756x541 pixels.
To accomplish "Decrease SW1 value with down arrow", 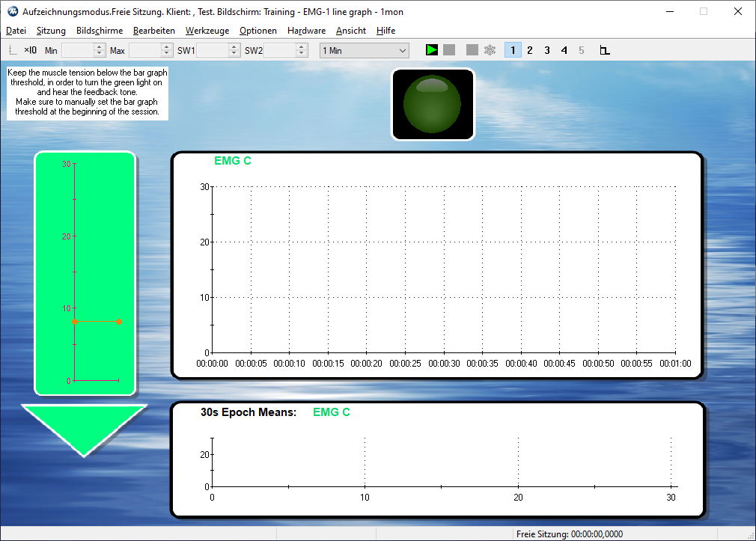I will (234, 54).
